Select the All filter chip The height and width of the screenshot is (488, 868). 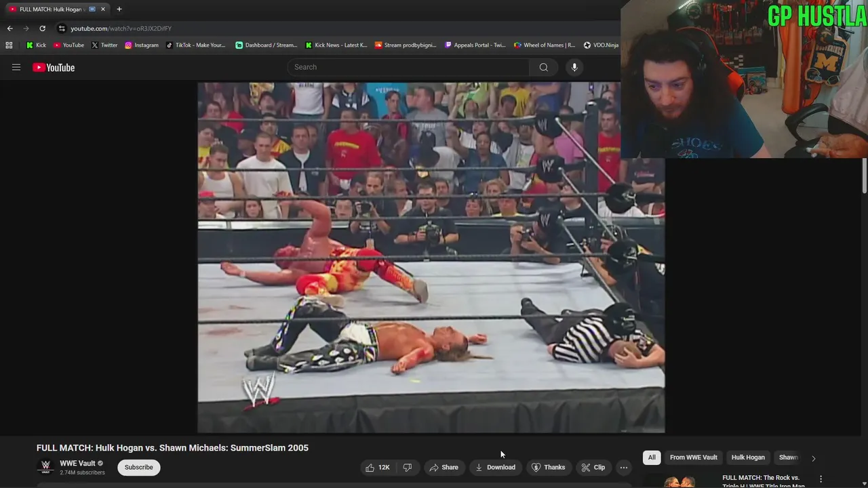click(652, 457)
